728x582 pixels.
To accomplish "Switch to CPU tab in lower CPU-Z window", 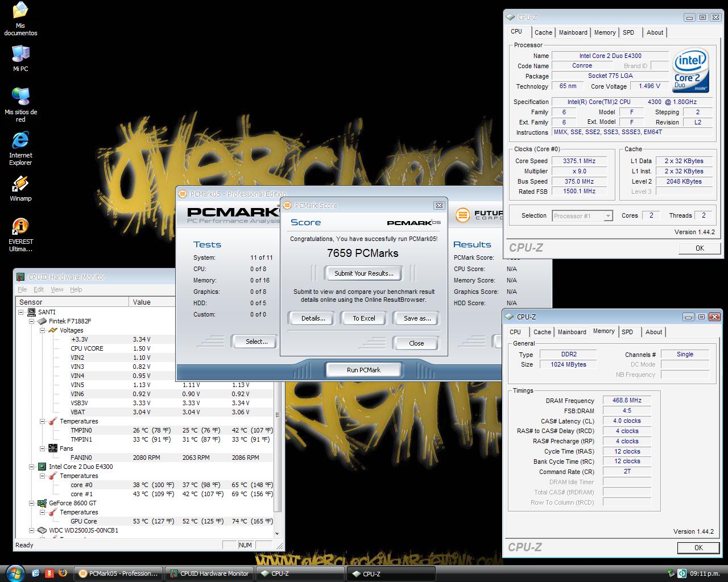I will (515, 332).
